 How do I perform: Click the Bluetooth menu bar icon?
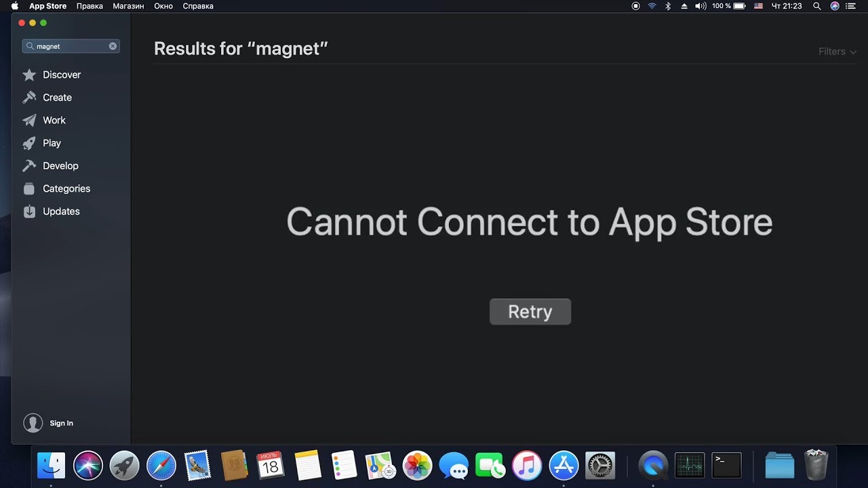click(x=668, y=6)
